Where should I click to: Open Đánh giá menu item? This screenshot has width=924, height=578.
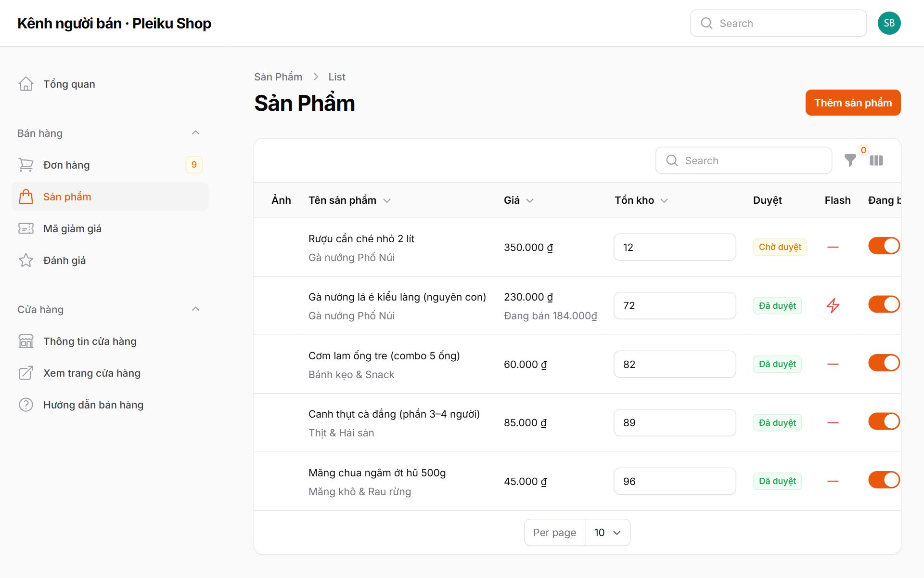pyautogui.click(x=110, y=260)
